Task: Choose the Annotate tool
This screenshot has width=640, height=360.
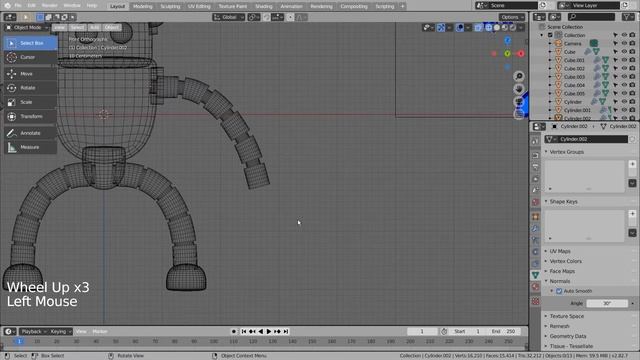Action: (x=31, y=133)
